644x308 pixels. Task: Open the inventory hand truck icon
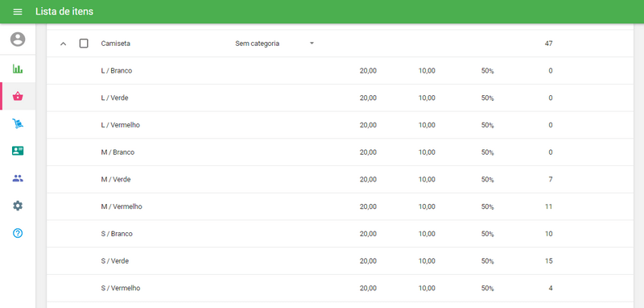pyautogui.click(x=18, y=123)
